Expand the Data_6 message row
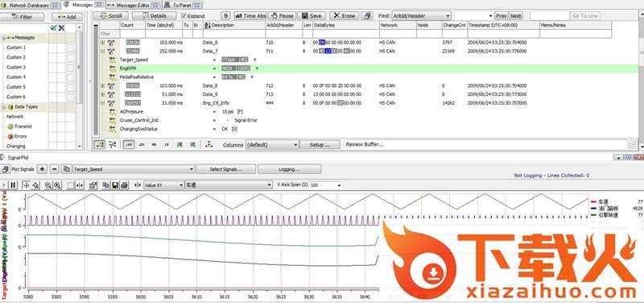The height and width of the screenshot is (303, 644). point(103,43)
